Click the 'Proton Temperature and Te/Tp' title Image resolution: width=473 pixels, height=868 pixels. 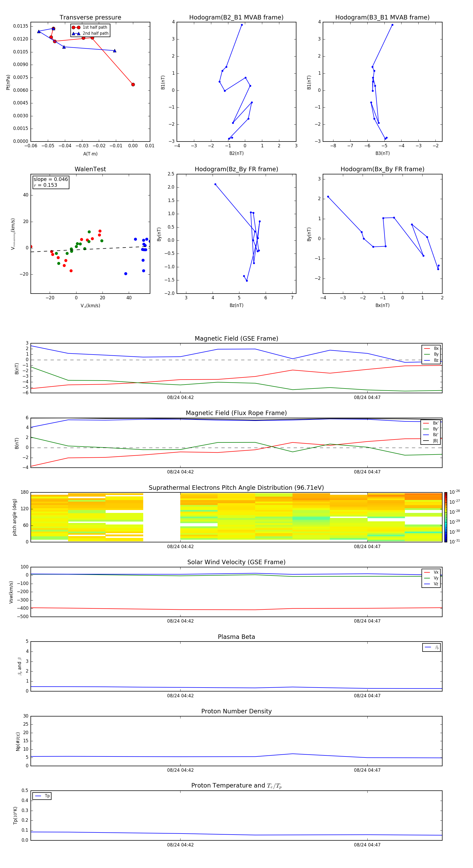236,786
